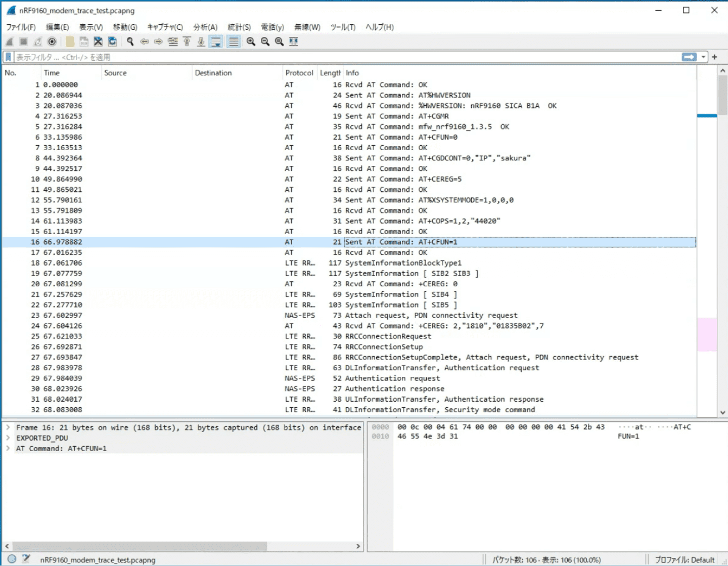Click the resize columns icon
The image size is (728, 566).
coord(293,41)
